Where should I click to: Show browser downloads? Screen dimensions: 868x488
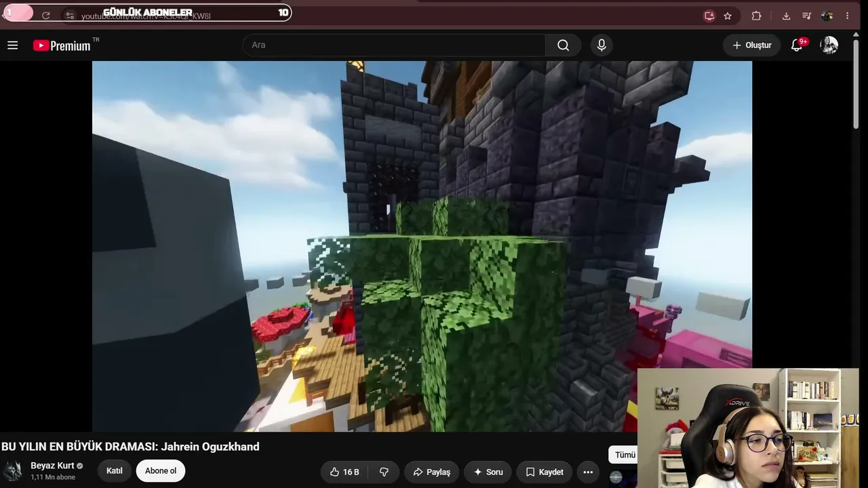tap(786, 16)
